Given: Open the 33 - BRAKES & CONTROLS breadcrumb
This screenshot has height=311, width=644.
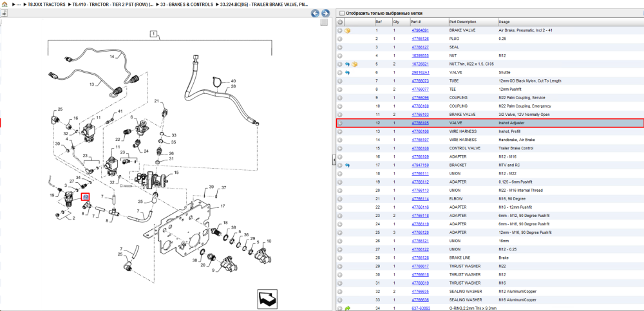Looking at the screenshot, I should 188,4.
